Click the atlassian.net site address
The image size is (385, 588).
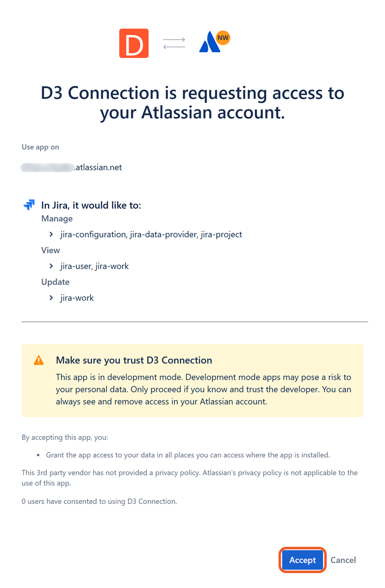tap(98, 167)
